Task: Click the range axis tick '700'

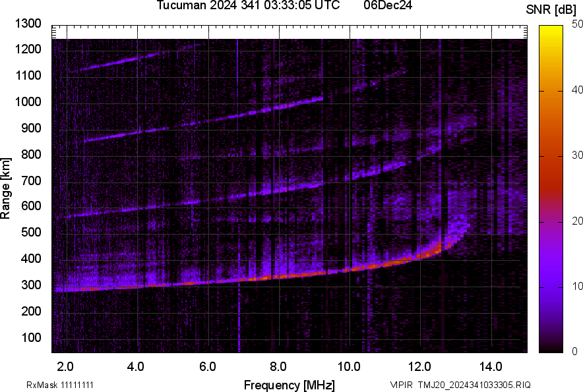Action: 31,181
